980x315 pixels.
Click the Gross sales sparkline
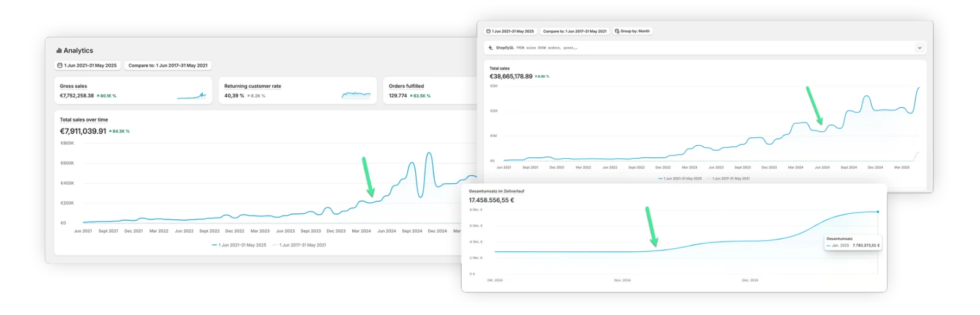[192, 96]
